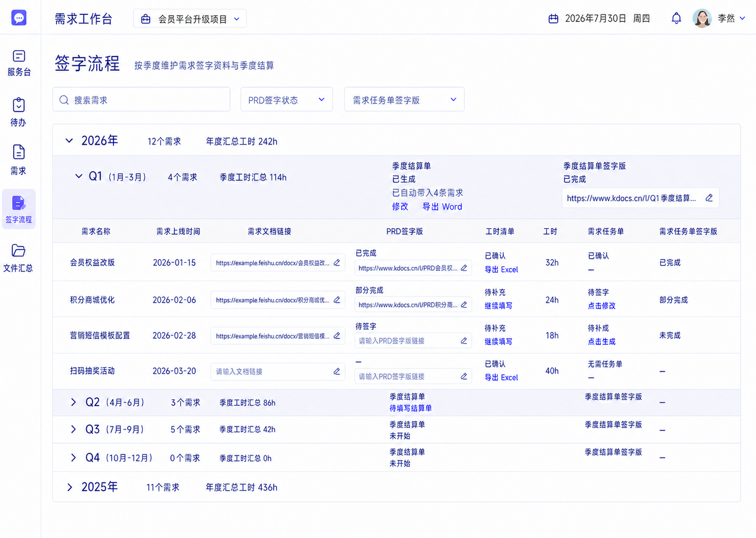The width and height of the screenshot is (756, 538).
Task: Open the 待办 sidebar item
Action: [x=19, y=112]
